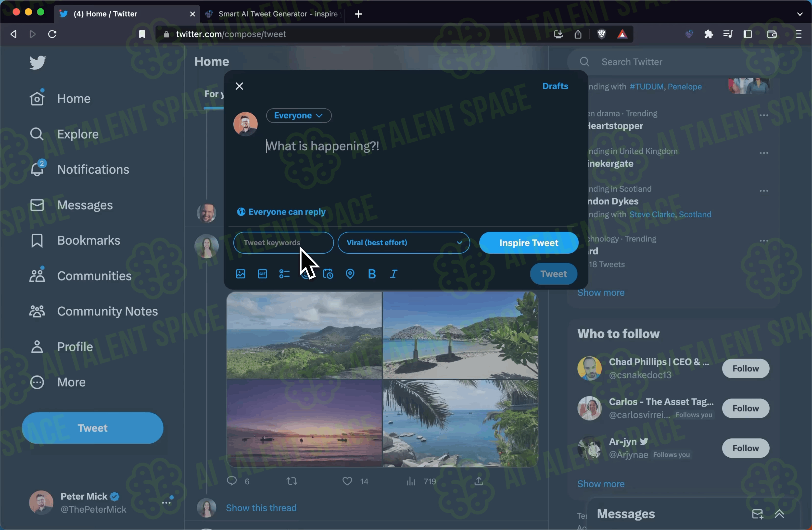Open browser extensions puzzle icon
Image resolution: width=812 pixels, height=530 pixels.
coord(709,34)
